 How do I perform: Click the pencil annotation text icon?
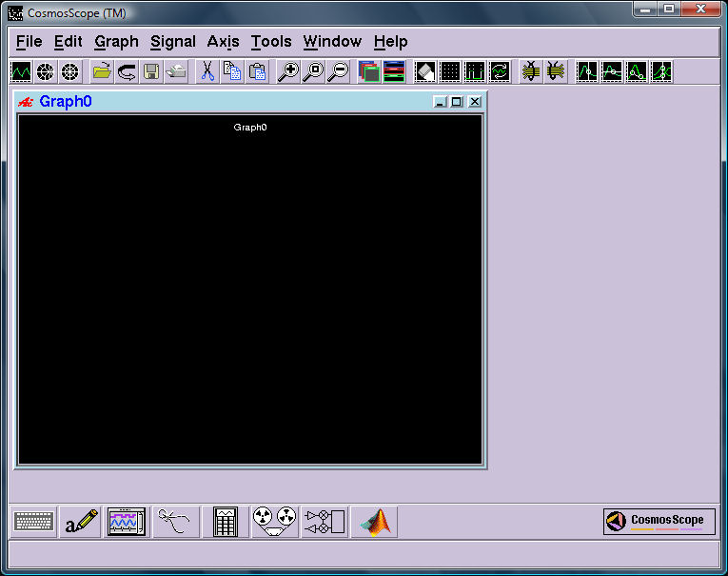[x=81, y=522]
